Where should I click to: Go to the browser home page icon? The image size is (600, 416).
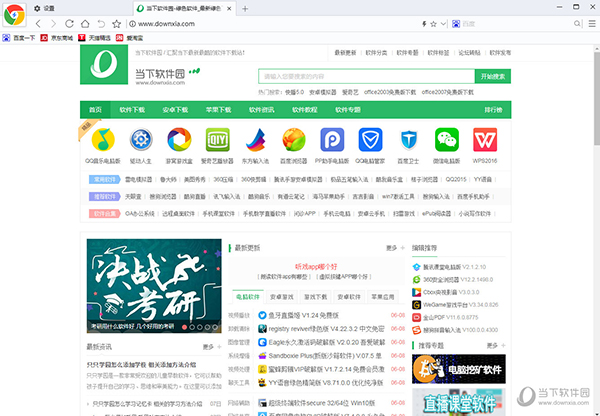[x=85, y=24]
